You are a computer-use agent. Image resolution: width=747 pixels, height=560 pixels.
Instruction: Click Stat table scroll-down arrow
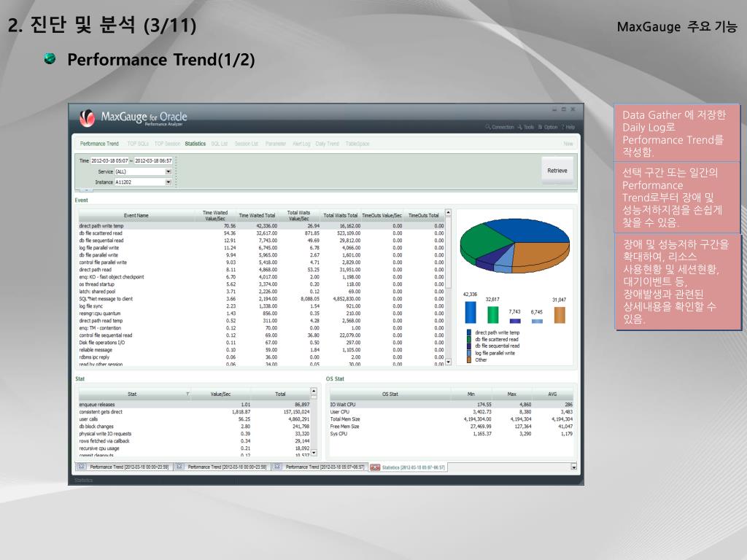[x=314, y=453]
